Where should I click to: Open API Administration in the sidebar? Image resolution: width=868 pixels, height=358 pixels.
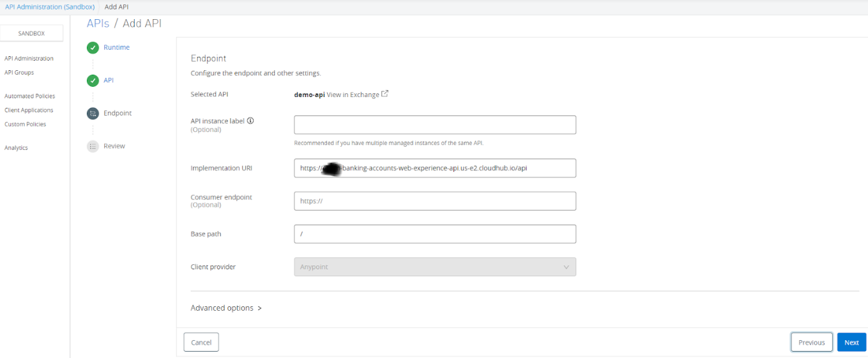[29, 59]
